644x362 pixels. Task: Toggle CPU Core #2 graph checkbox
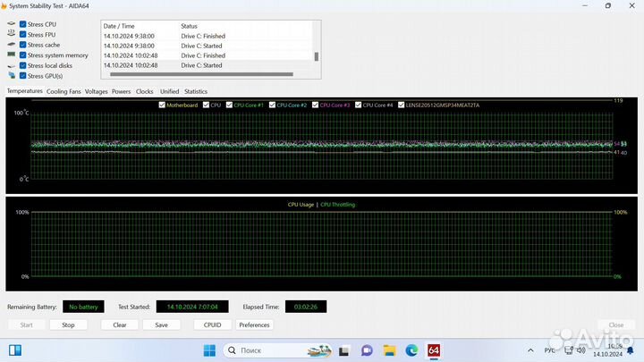coord(272,105)
